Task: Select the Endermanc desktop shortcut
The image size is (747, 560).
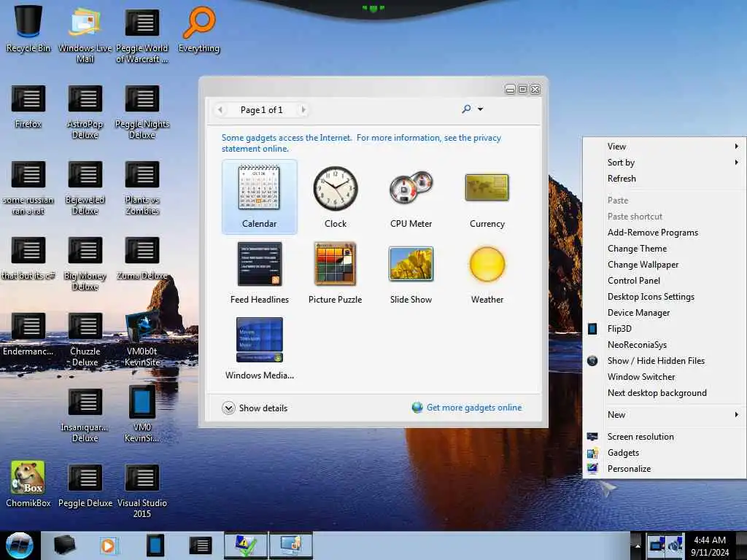Action: coord(28,334)
